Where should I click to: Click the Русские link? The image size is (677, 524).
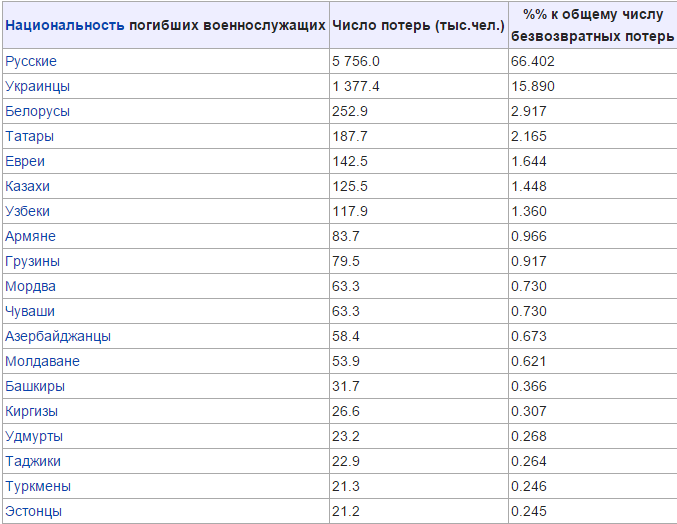click(31, 61)
